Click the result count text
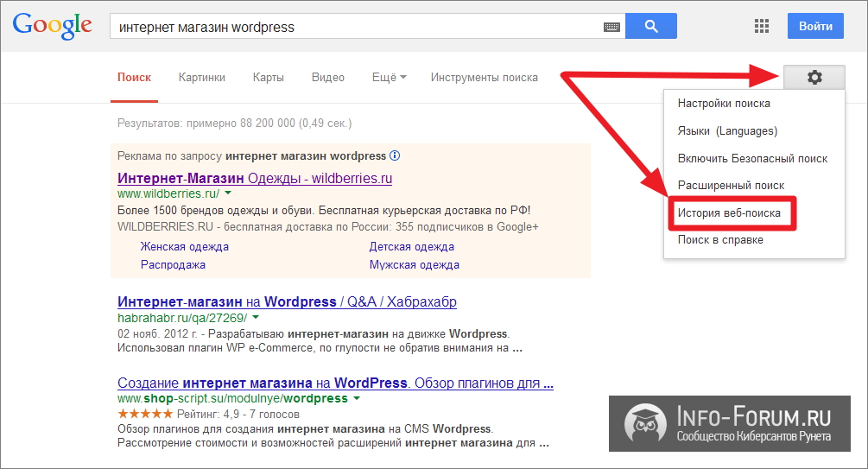868x469 pixels. point(234,123)
